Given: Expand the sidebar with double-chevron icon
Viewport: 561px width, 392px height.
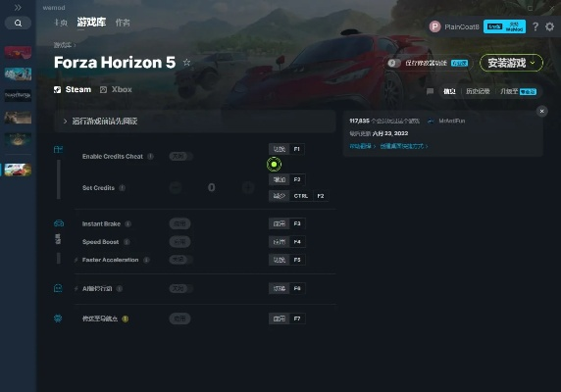Looking at the screenshot, I should point(18,7).
